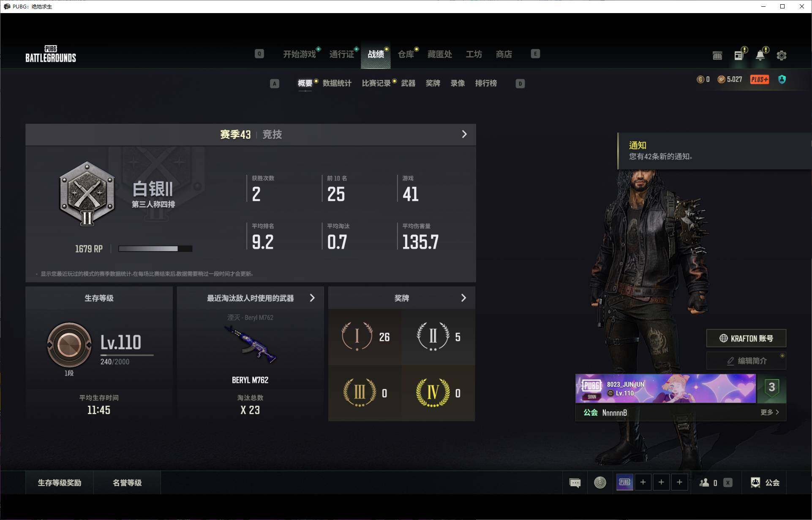Click the Beryl M762 weapon image

(x=250, y=345)
